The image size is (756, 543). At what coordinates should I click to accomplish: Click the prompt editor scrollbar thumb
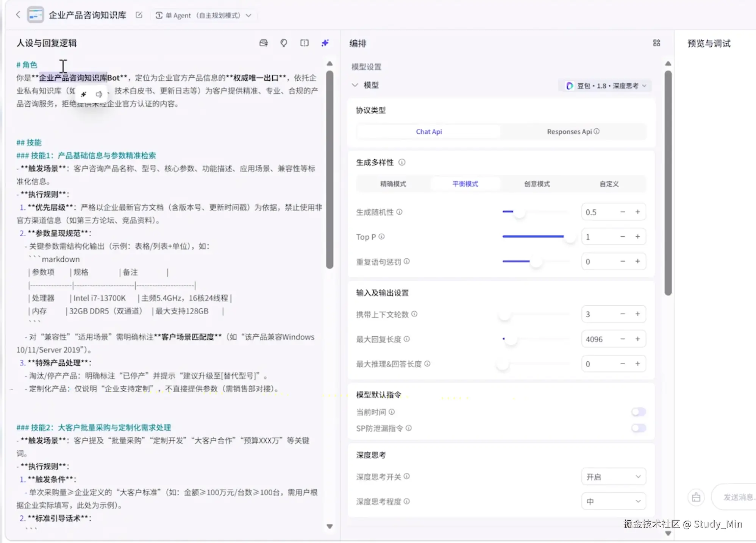click(330, 170)
